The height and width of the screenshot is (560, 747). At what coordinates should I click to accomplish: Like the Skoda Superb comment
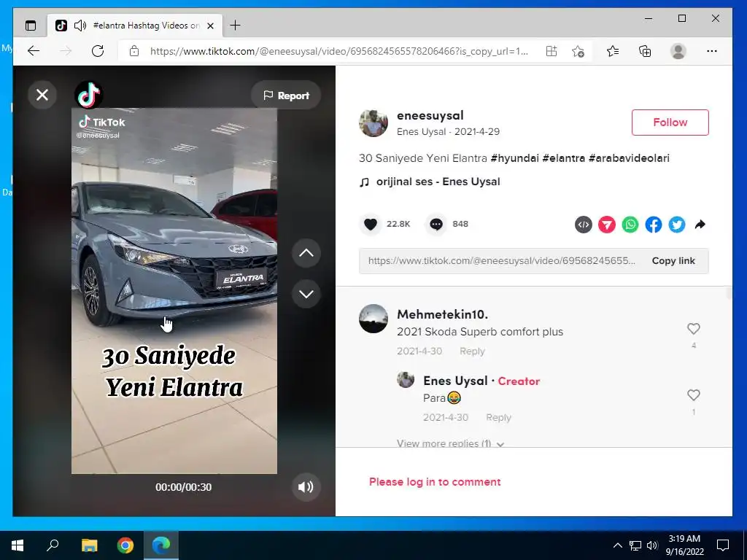[694, 329]
